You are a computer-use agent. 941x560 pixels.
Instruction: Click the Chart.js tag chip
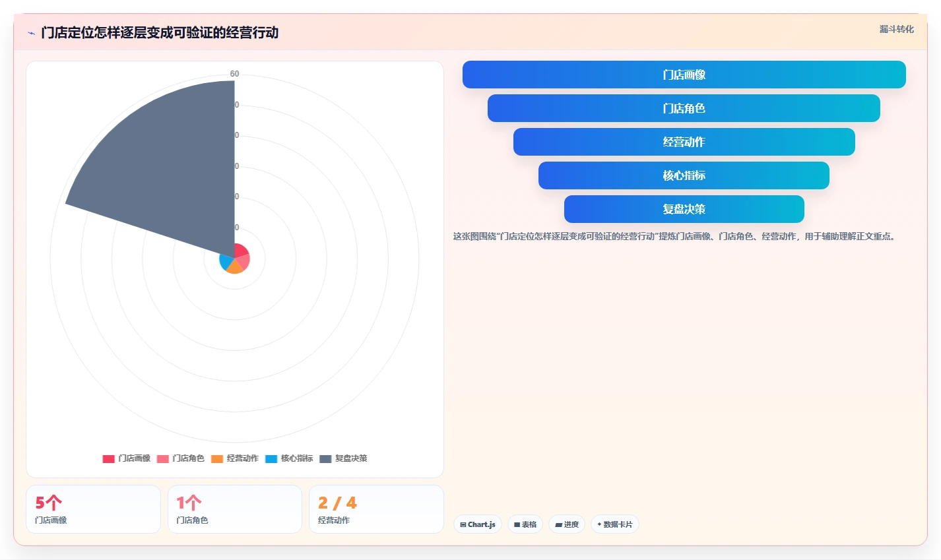point(478,524)
